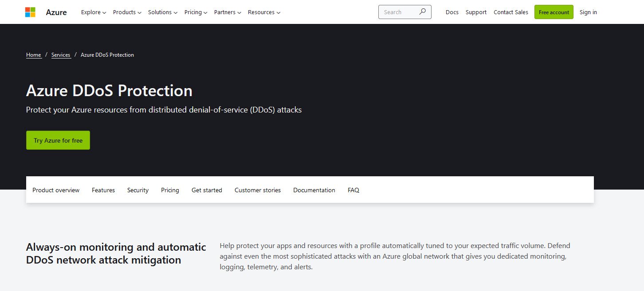This screenshot has height=291, width=644.
Task: Expand the Resources dropdown menu
Action: click(x=264, y=12)
